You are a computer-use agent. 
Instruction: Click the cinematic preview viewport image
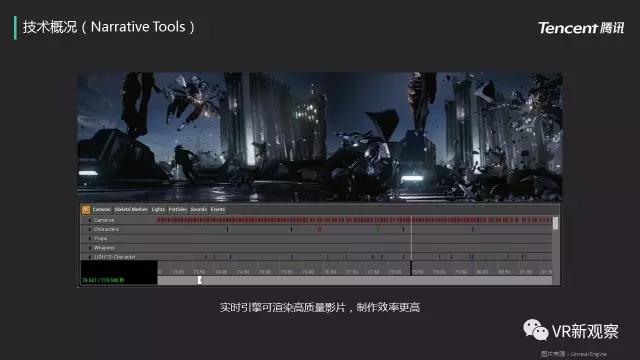coord(320,137)
